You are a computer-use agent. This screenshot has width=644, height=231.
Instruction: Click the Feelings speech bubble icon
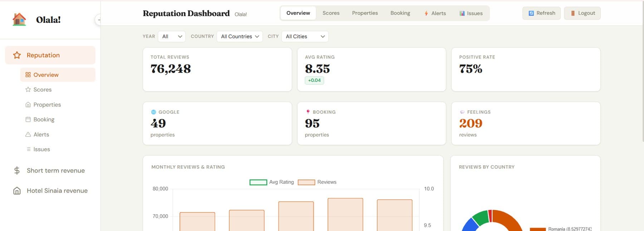pyautogui.click(x=462, y=112)
